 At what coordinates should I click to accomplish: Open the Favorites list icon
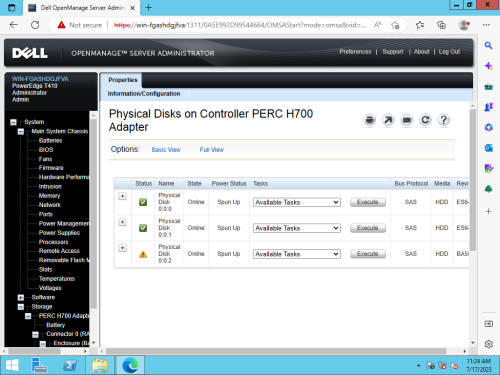(420, 25)
